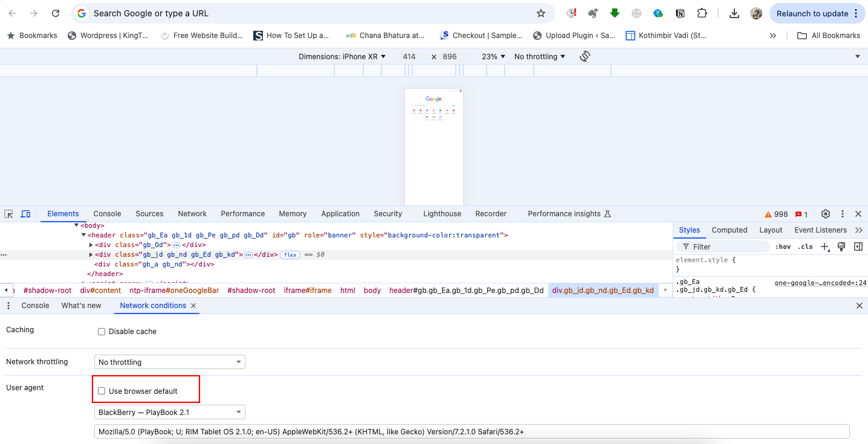
Task: Open the Dimensions: iPhone XR dropdown
Action: tap(342, 56)
